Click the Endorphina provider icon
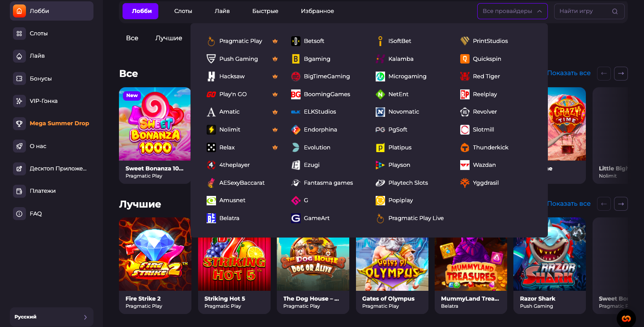Screen dimensions: 644x327 coord(296,130)
